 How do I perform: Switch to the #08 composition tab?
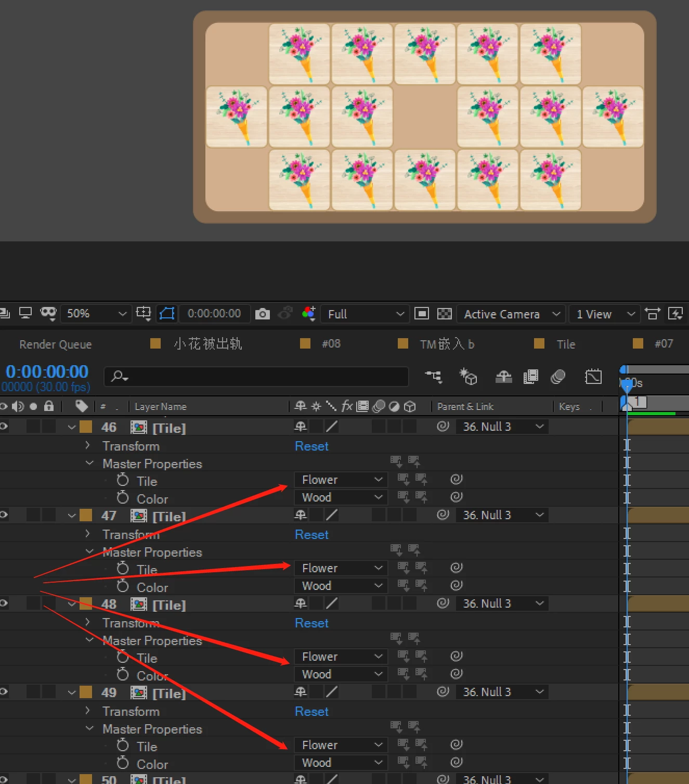tap(331, 344)
